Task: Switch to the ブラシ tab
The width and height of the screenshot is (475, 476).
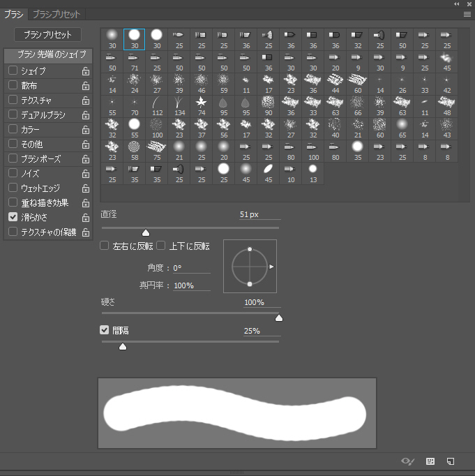Action: pyautogui.click(x=14, y=14)
